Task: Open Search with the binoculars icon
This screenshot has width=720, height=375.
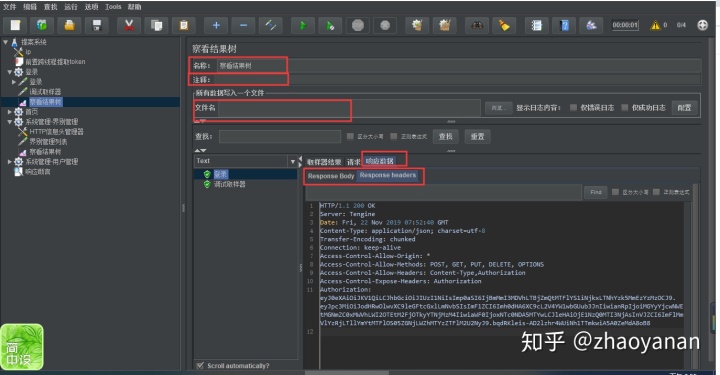Action: [477, 25]
